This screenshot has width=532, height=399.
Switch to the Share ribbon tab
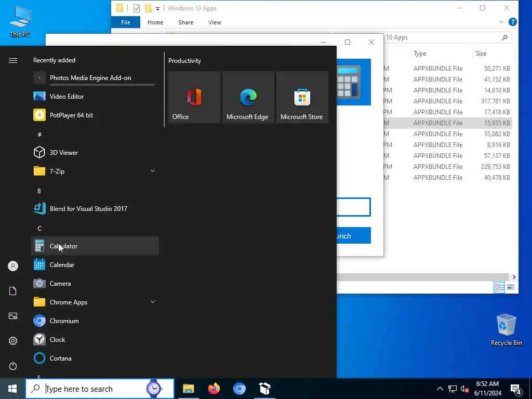point(185,22)
